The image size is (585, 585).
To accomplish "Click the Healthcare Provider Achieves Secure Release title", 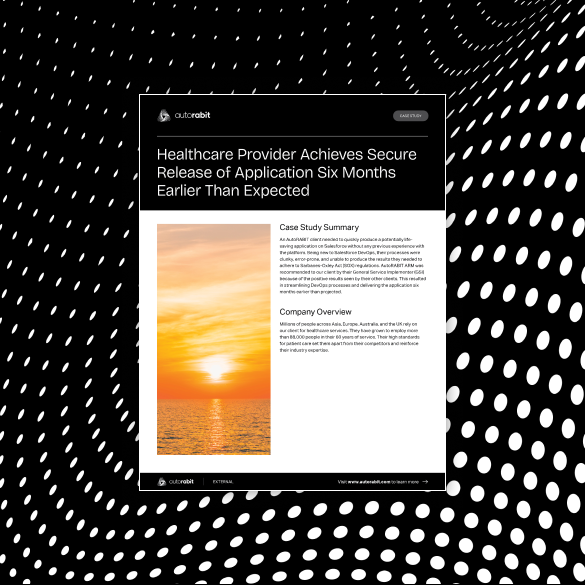I will 287,172.
